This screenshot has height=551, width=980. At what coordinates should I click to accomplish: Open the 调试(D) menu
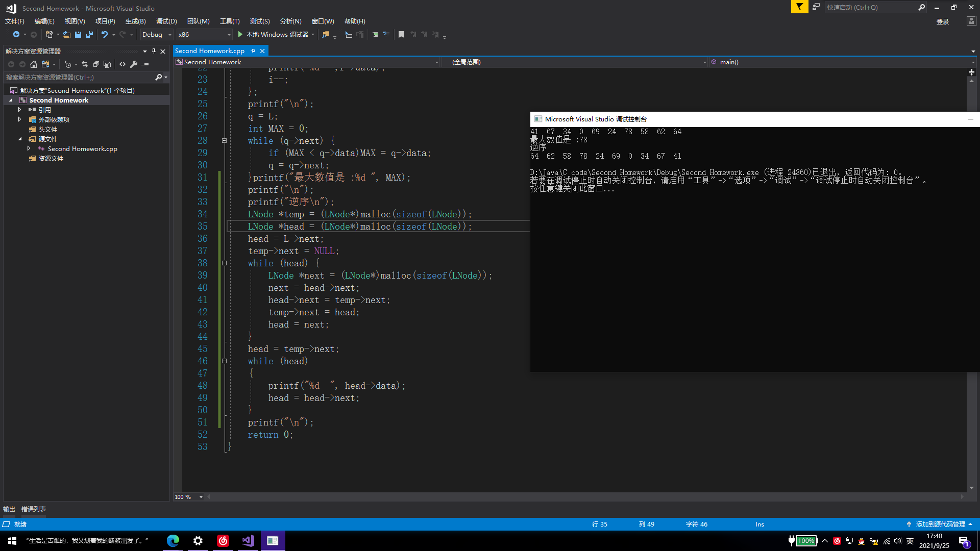coord(166,21)
